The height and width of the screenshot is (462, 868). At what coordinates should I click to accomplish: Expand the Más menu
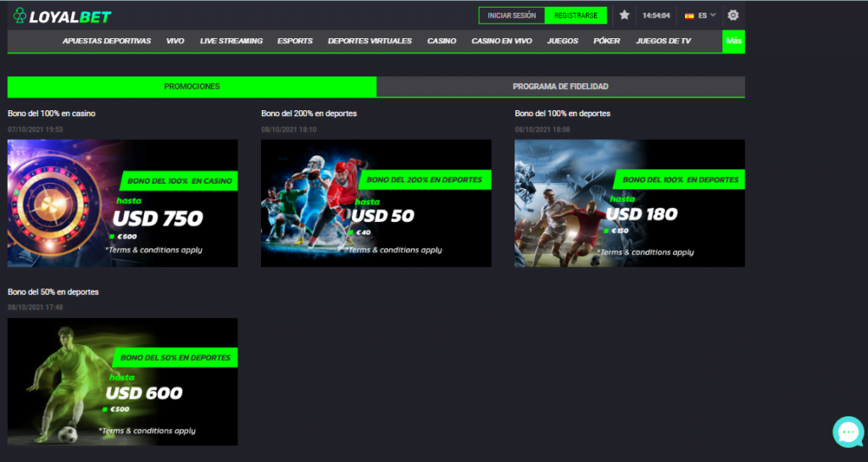tap(733, 41)
